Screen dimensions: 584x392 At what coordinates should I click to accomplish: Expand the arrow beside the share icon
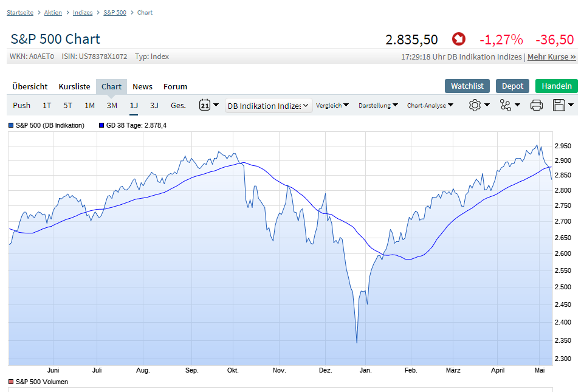(517, 105)
